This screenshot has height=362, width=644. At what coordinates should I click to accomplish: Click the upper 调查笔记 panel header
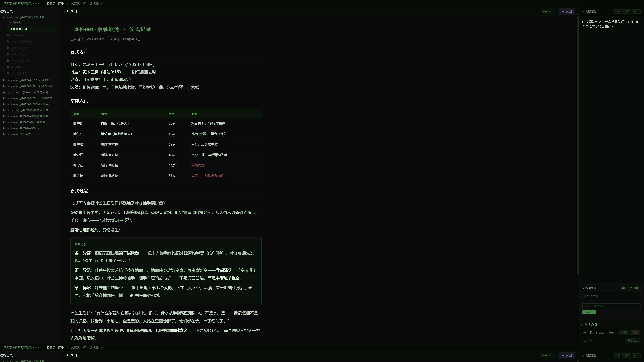click(589, 11)
